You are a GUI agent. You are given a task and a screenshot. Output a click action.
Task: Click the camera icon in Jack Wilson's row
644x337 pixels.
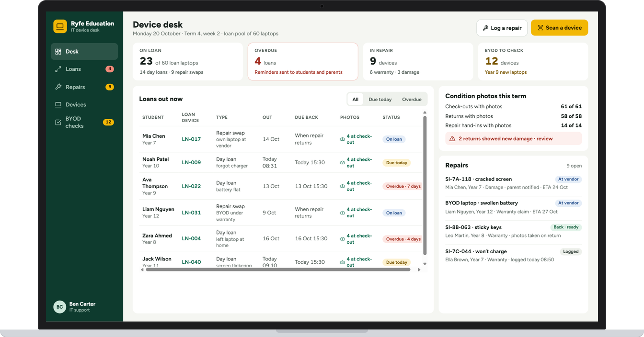tap(342, 262)
